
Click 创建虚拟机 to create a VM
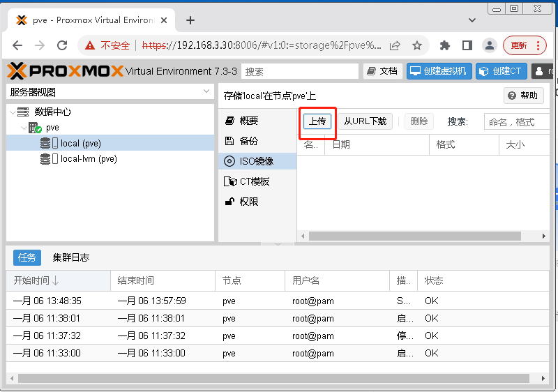pyautogui.click(x=439, y=71)
